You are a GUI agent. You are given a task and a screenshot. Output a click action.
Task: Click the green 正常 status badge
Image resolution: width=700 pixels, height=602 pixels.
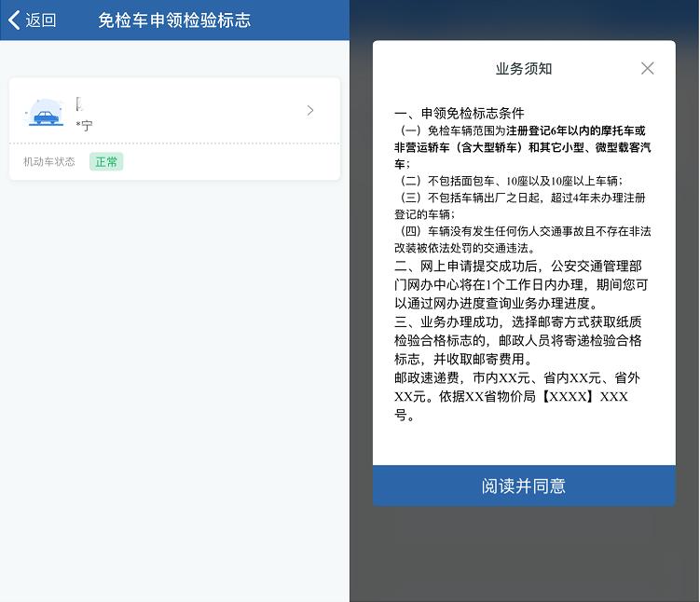[x=106, y=162]
